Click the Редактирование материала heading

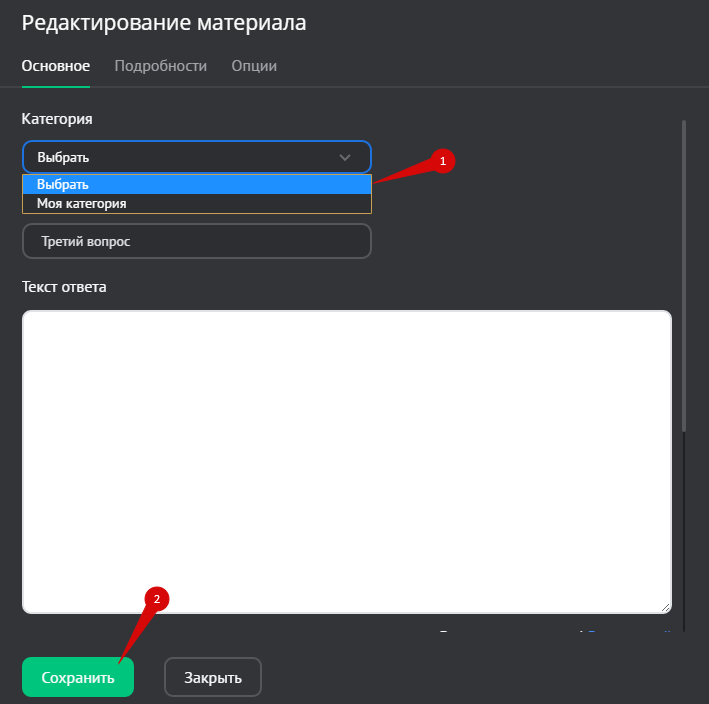pos(164,22)
